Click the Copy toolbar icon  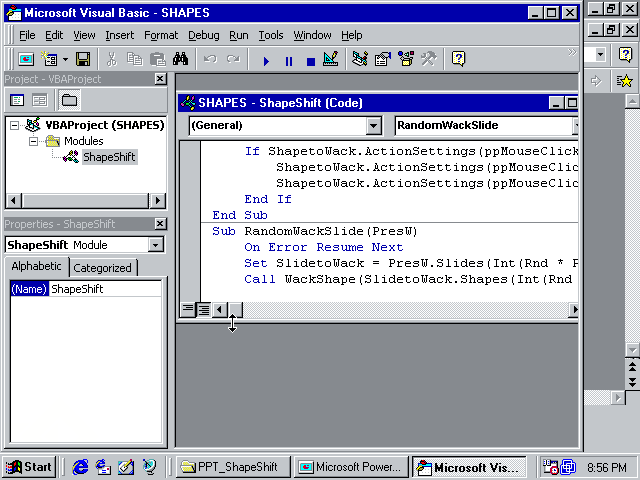coord(134,59)
